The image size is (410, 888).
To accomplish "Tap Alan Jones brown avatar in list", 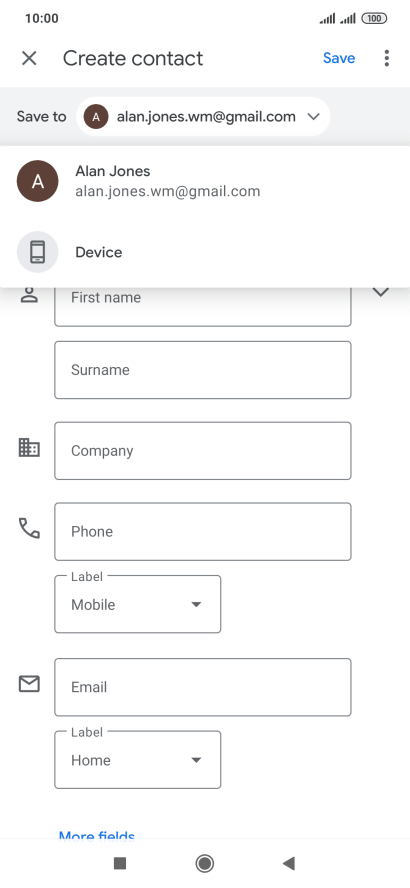I will [37, 181].
